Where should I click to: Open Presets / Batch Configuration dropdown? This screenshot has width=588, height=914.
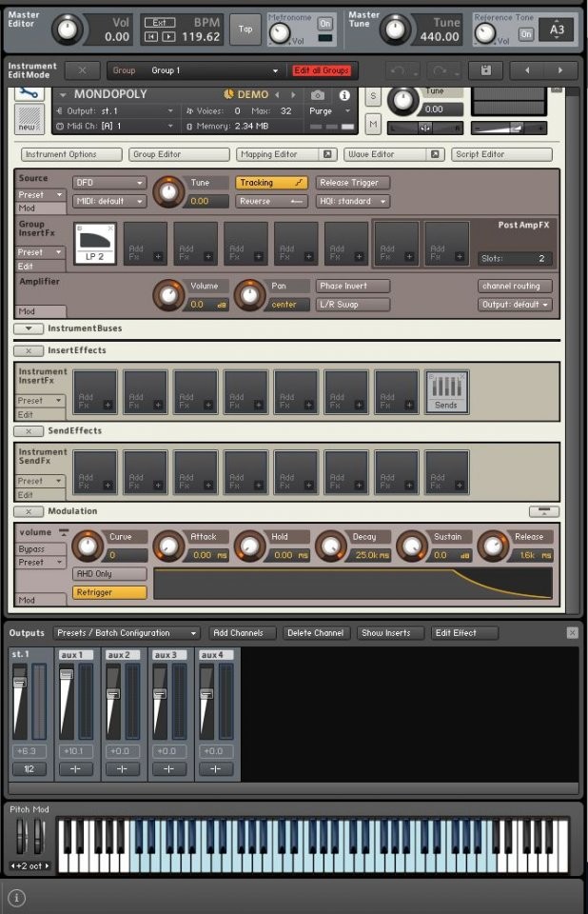click(x=126, y=633)
